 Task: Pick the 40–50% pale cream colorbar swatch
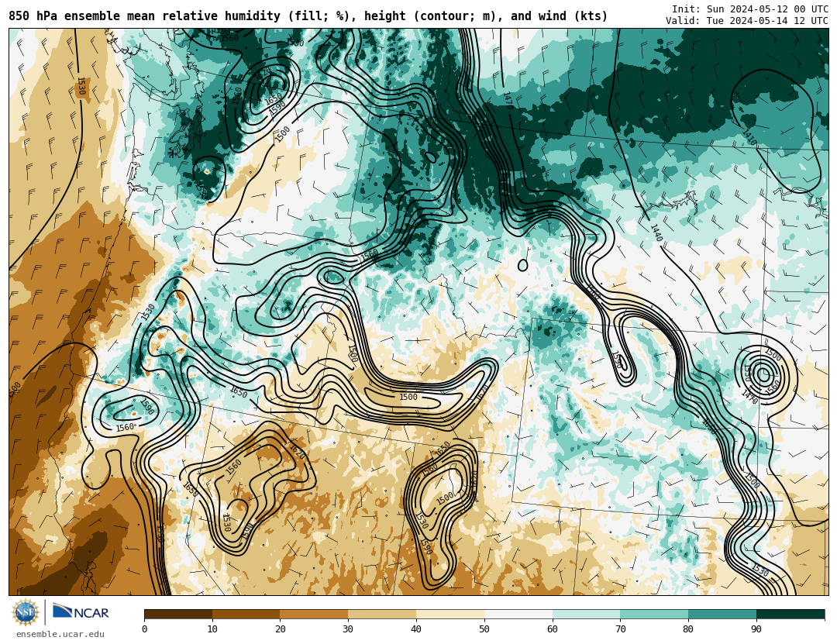[450, 614]
